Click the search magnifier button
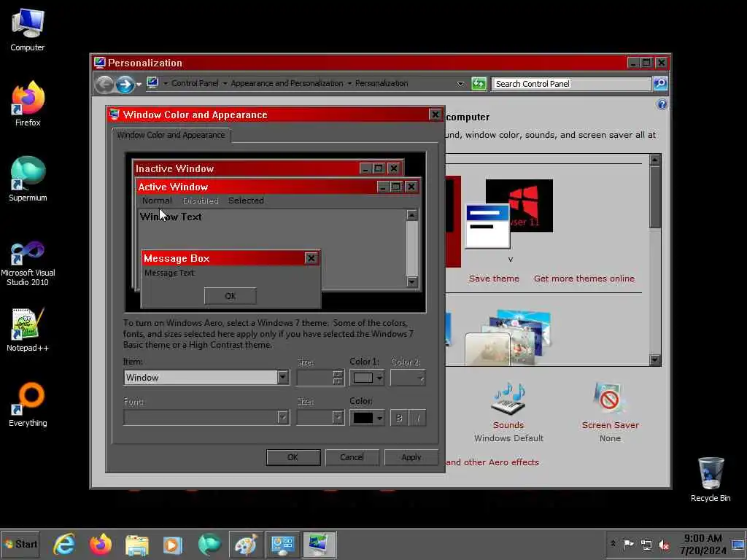This screenshot has width=747, height=560. tap(659, 84)
